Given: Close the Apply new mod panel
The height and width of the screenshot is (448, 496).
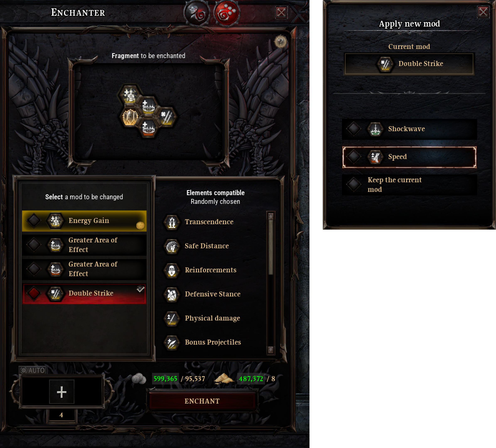Looking at the screenshot, I should coord(483,12).
